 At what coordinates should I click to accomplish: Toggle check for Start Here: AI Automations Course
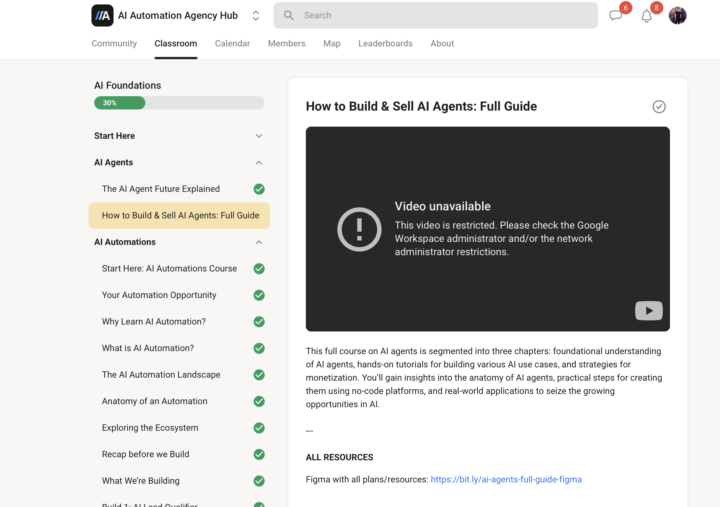coord(259,269)
